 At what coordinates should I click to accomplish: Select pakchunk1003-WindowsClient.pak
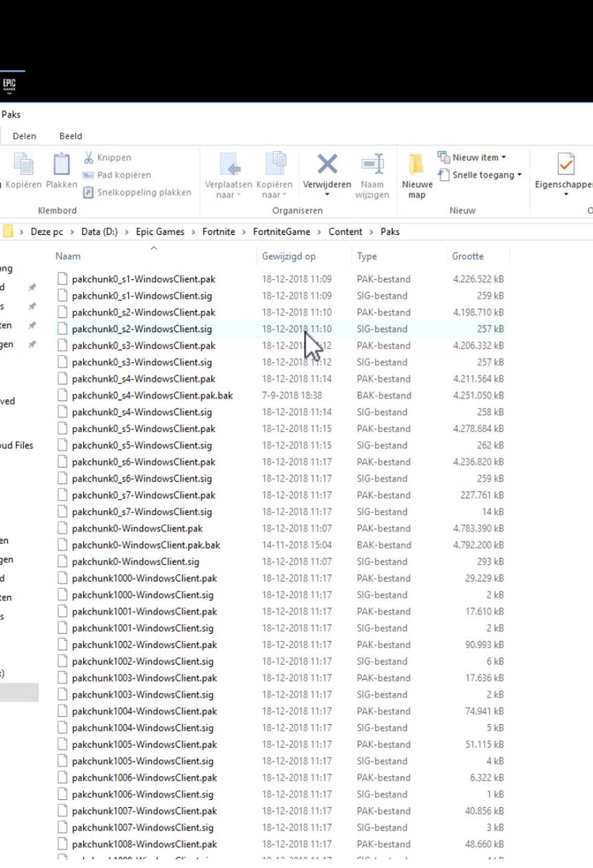145,678
